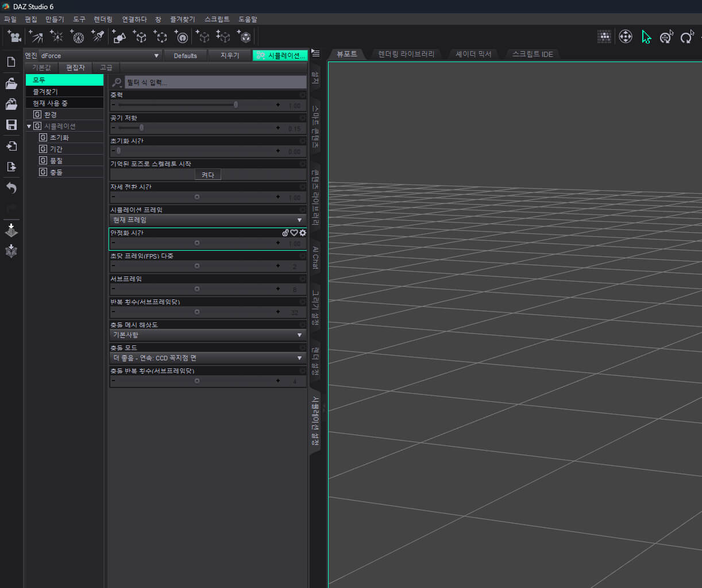Click the Merge file double-folder icon

(11, 104)
